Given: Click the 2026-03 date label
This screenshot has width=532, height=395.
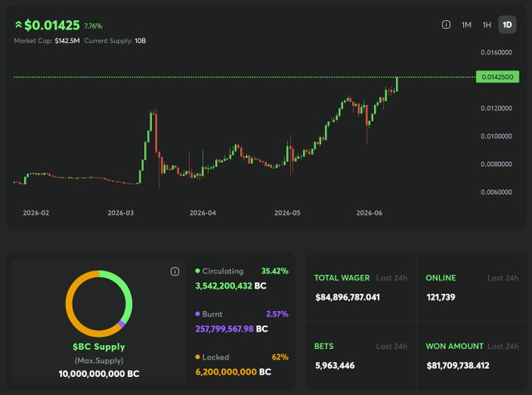Looking at the screenshot, I should (x=120, y=213).
